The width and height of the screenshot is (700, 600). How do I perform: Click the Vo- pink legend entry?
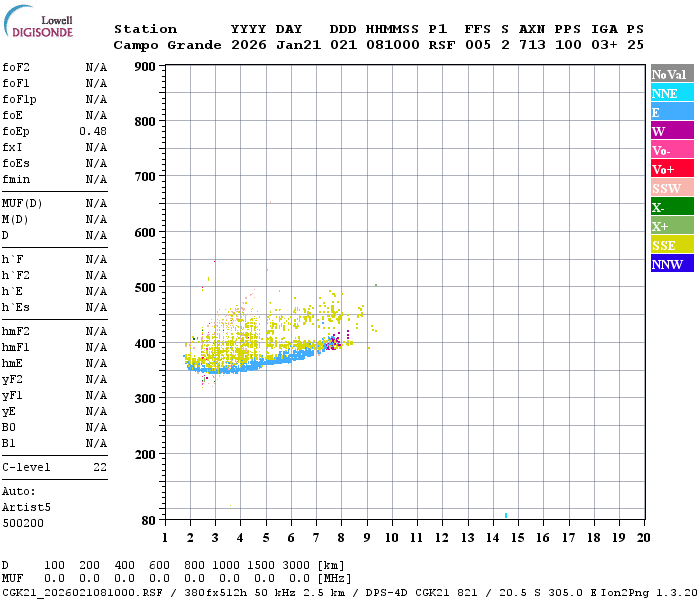pos(672,150)
